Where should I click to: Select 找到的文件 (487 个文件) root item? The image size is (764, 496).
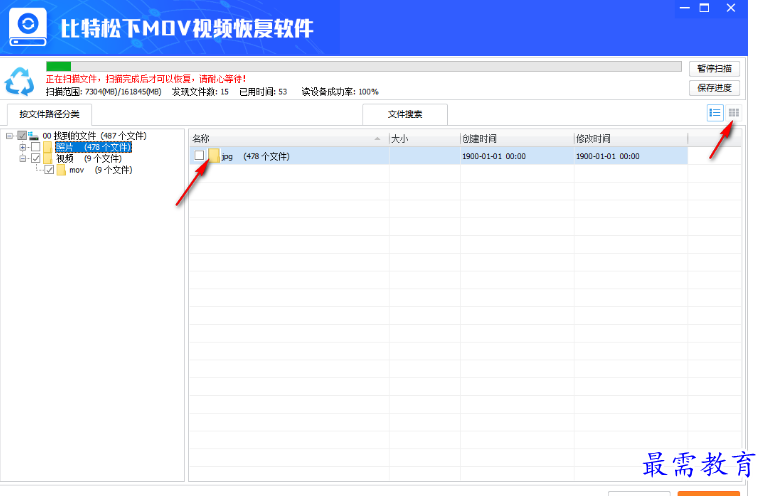(95, 135)
